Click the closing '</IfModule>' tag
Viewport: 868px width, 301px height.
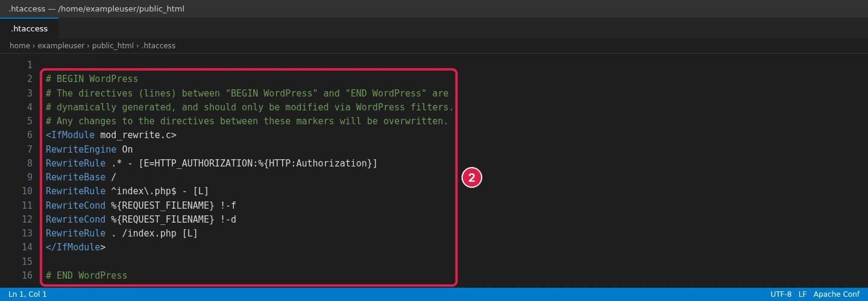coord(75,247)
